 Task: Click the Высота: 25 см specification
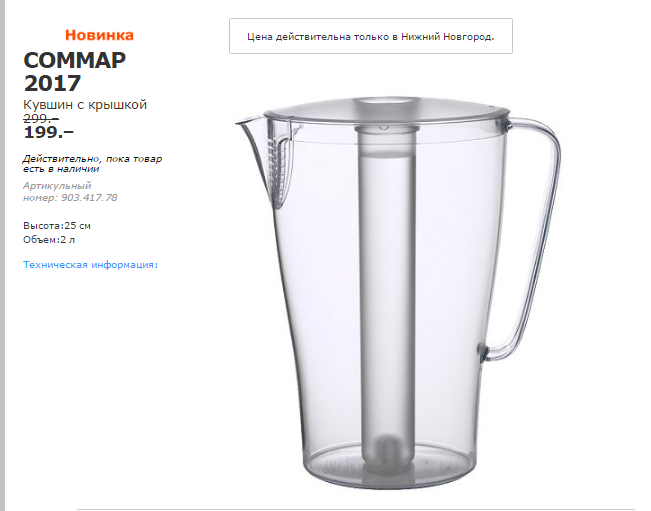57,226
